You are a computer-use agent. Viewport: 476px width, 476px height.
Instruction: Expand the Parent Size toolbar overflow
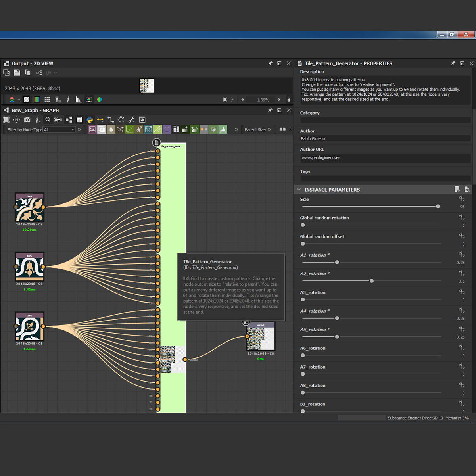pos(270,129)
